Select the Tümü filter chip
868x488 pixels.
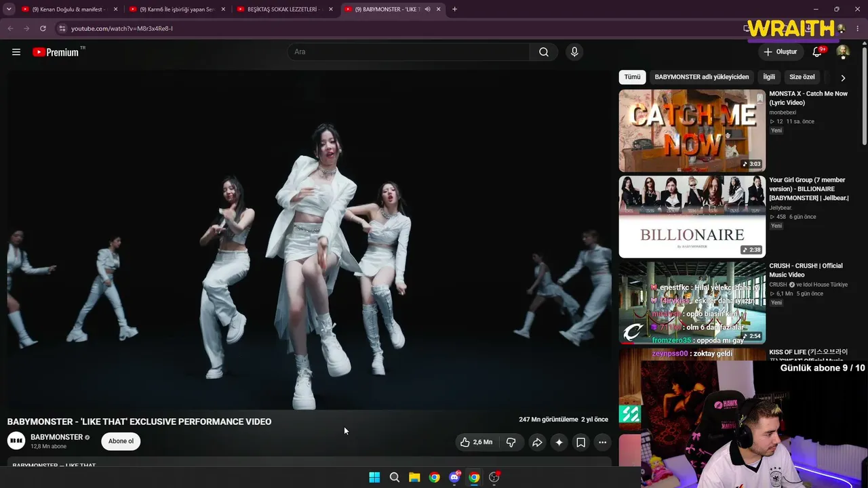[x=632, y=77]
